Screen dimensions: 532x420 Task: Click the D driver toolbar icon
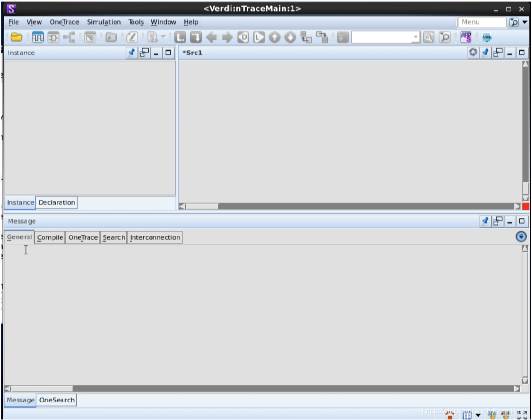pos(243,37)
